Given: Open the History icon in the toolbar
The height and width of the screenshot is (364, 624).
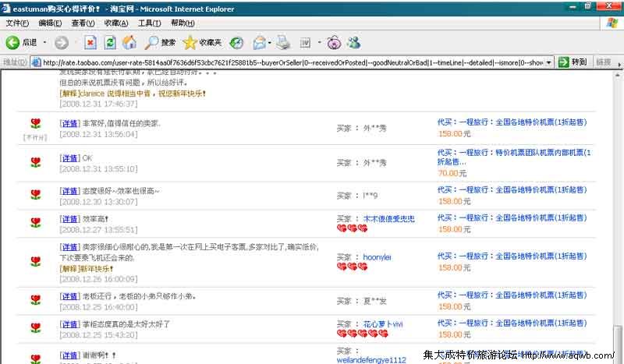Looking at the screenshot, I should coord(236,42).
